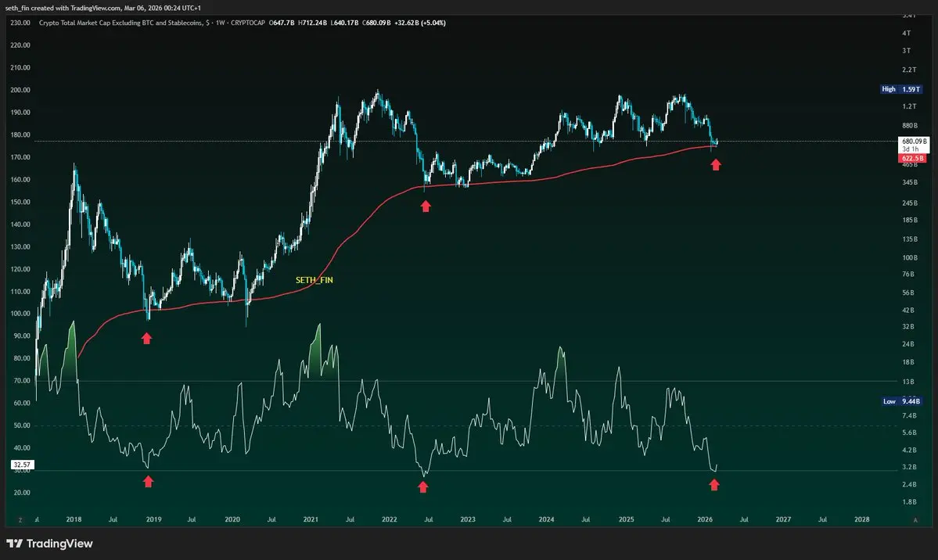Image resolution: width=938 pixels, height=560 pixels.
Task: Click the 100.00 label on the left scale
Action: [20, 314]
